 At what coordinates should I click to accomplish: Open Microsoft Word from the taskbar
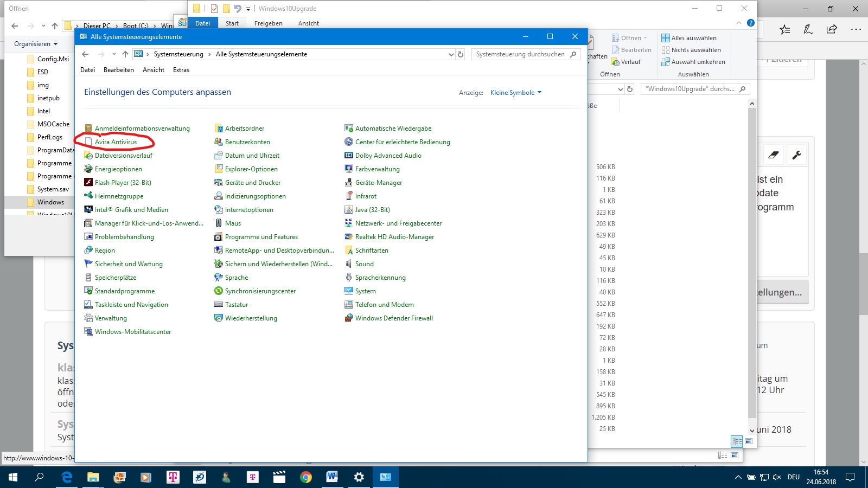[333, 477]
